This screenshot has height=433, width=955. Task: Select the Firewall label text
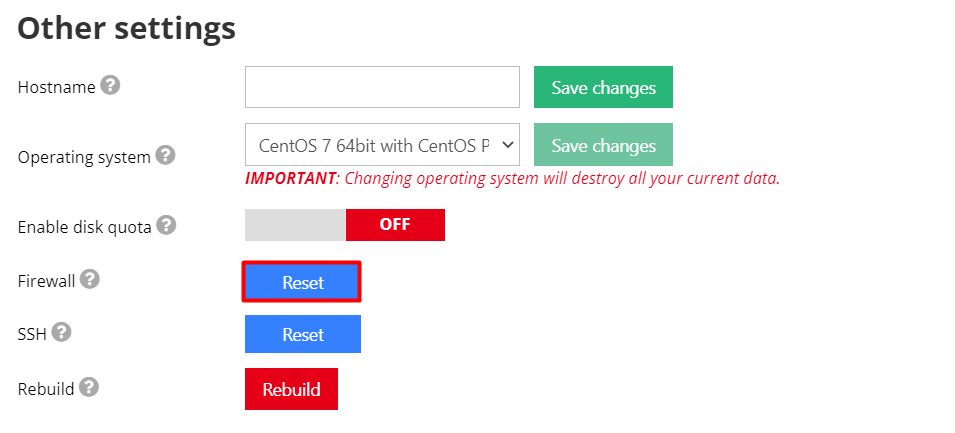46,281
